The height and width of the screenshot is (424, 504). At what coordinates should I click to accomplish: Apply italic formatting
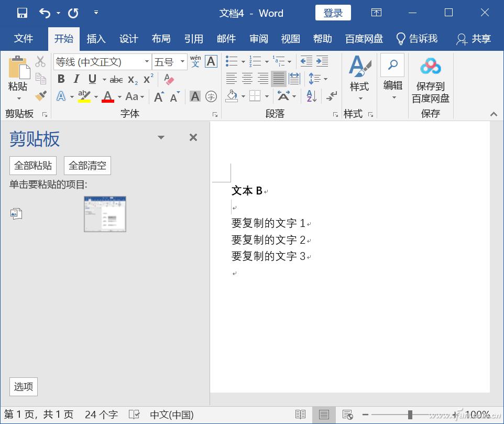(x=76, y=79)
